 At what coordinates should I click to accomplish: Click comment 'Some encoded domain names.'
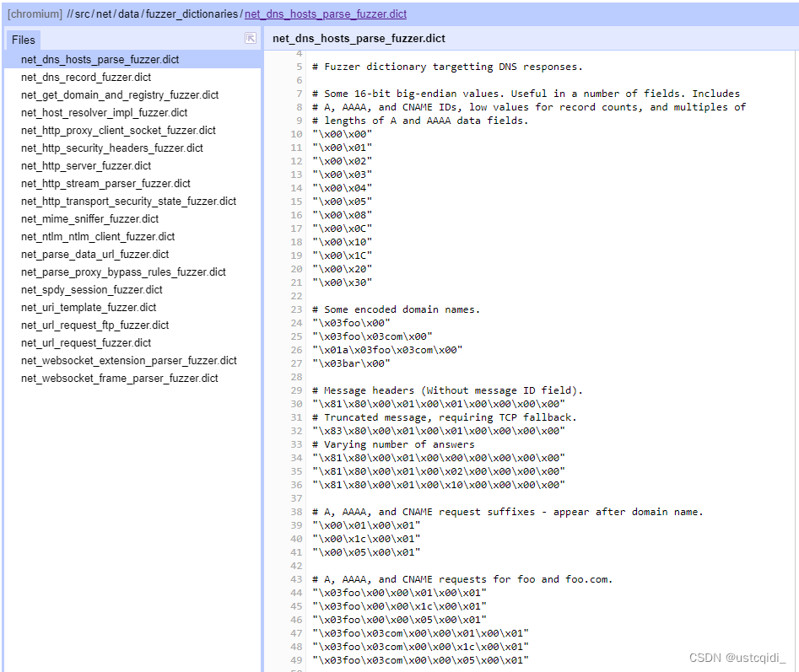point(396,309)
